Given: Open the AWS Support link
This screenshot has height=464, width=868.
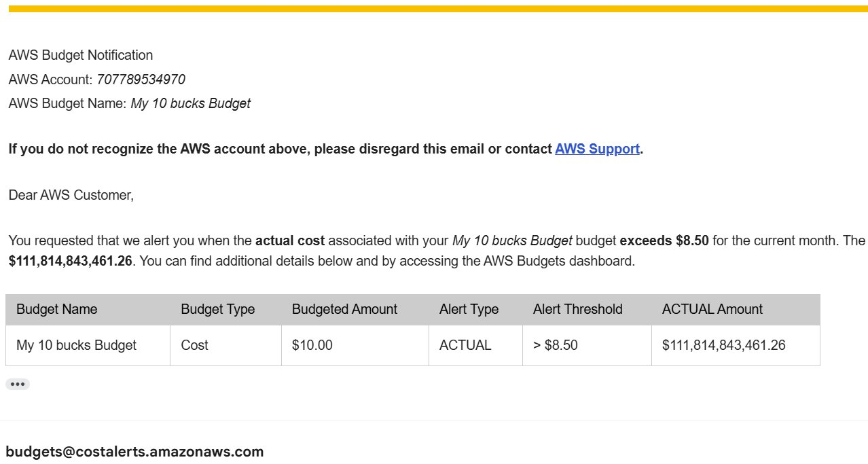Looking at the screenshot, I should [597, 149].
